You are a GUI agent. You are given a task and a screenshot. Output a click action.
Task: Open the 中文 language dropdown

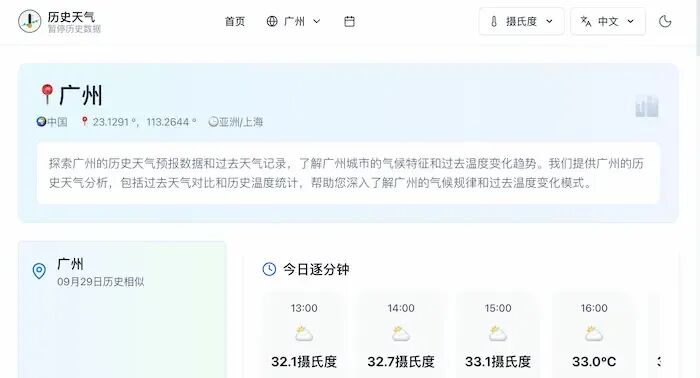pyautogui.click(x=608, y=21)
